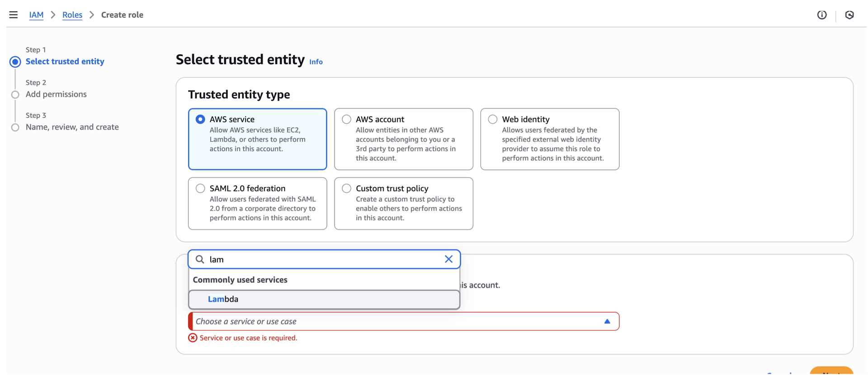Click the magnifier icon in search box
868x375 pixels.
(200, 259)
